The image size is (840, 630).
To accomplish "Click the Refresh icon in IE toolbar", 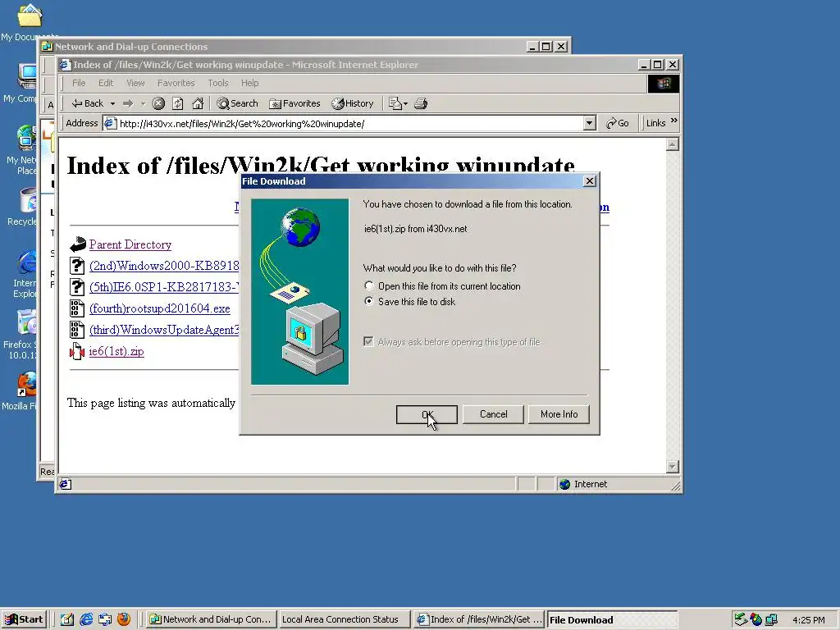I will point(178,103).
